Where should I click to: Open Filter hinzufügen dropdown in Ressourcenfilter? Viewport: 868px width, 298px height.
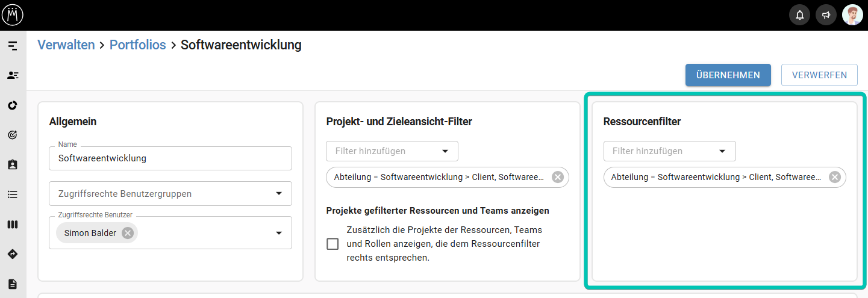tap(670, 151)
